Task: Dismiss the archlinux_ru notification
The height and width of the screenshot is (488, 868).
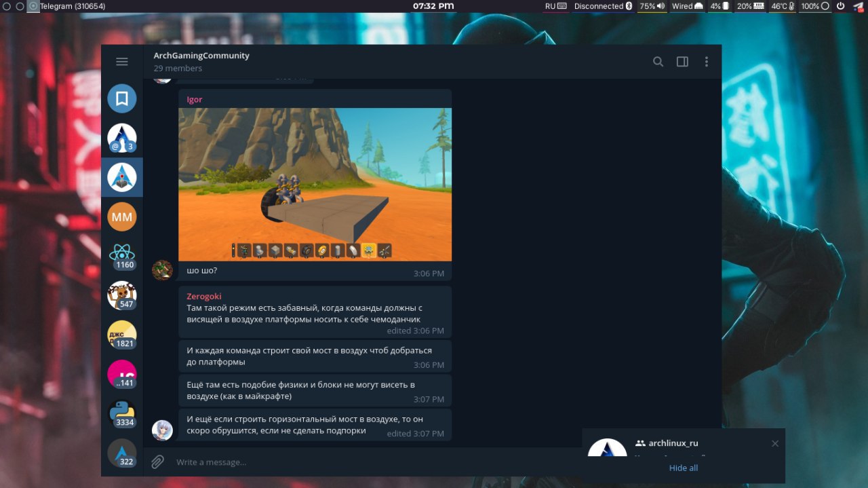Action: (775, 444)
